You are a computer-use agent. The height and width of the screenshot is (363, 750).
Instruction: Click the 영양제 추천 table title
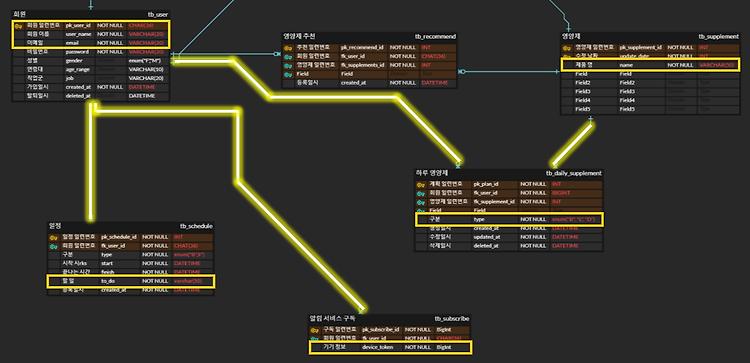click(299, 36)
